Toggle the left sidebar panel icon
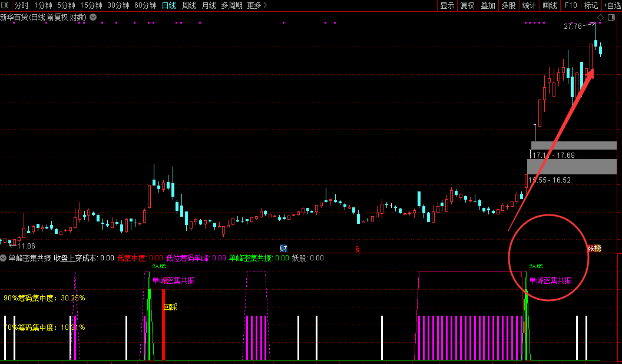 [5, 5]
